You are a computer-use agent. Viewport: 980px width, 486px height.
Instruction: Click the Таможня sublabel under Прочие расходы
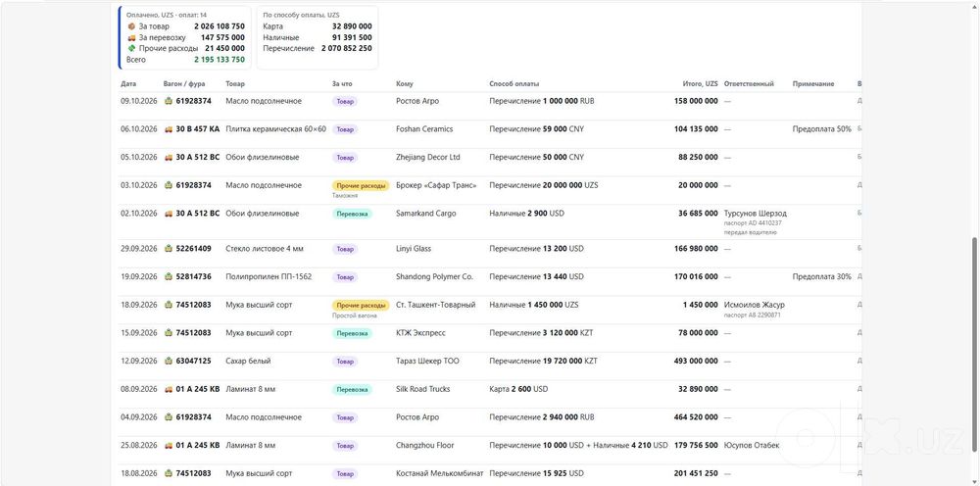pos(345,196)
